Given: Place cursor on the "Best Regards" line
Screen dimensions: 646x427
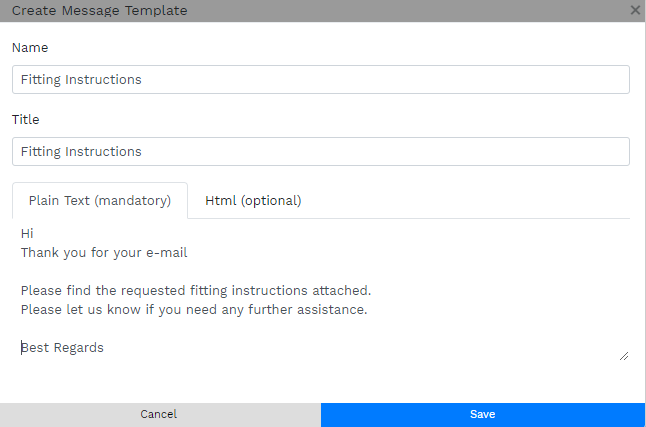Looking at the screenshot, I should (x=62, y=347).
